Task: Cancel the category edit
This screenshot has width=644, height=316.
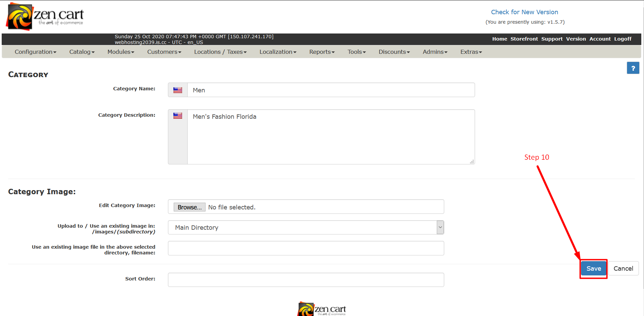Action: pos(623,268)
